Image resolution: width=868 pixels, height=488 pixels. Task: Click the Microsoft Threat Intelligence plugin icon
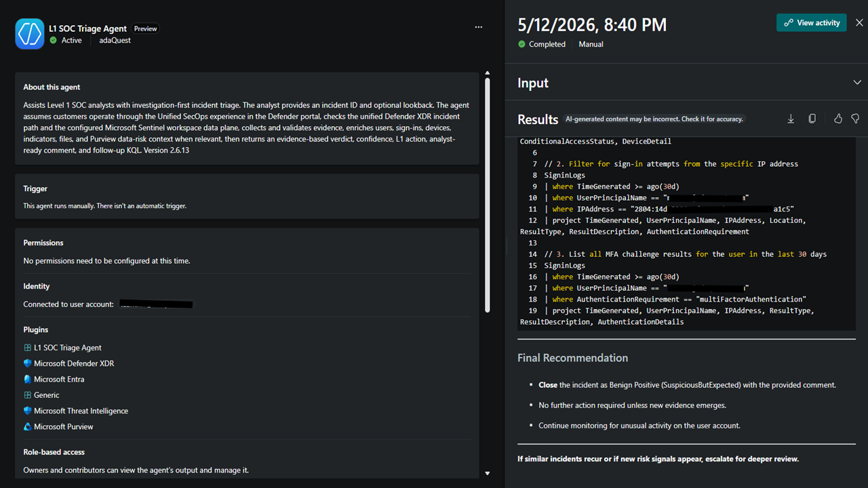(28, 411)
